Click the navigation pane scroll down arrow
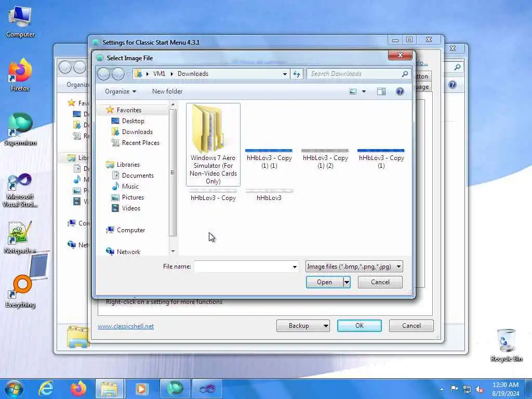Viewport: 532px width, 399px height. 172,251
